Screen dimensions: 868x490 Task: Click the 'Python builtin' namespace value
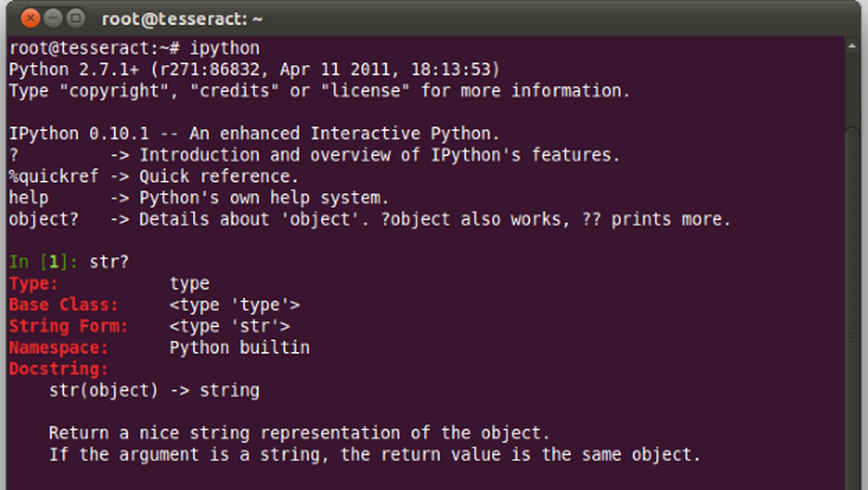(x=239, y=348)
